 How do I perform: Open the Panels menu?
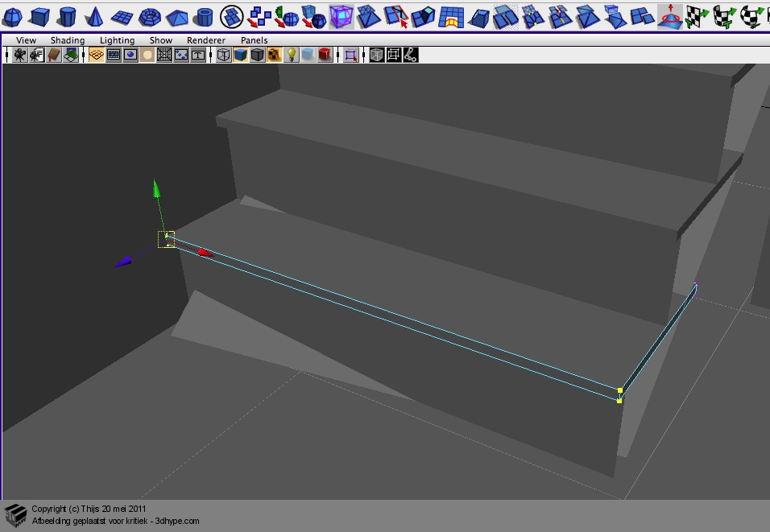pos(255,40)
